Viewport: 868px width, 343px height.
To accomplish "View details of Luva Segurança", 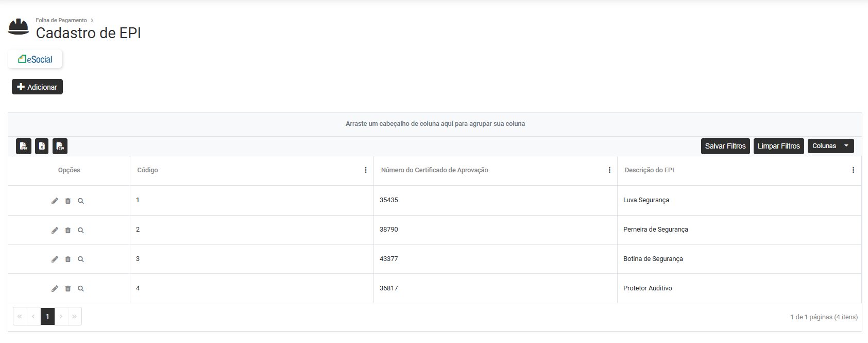I will [81, 201].
